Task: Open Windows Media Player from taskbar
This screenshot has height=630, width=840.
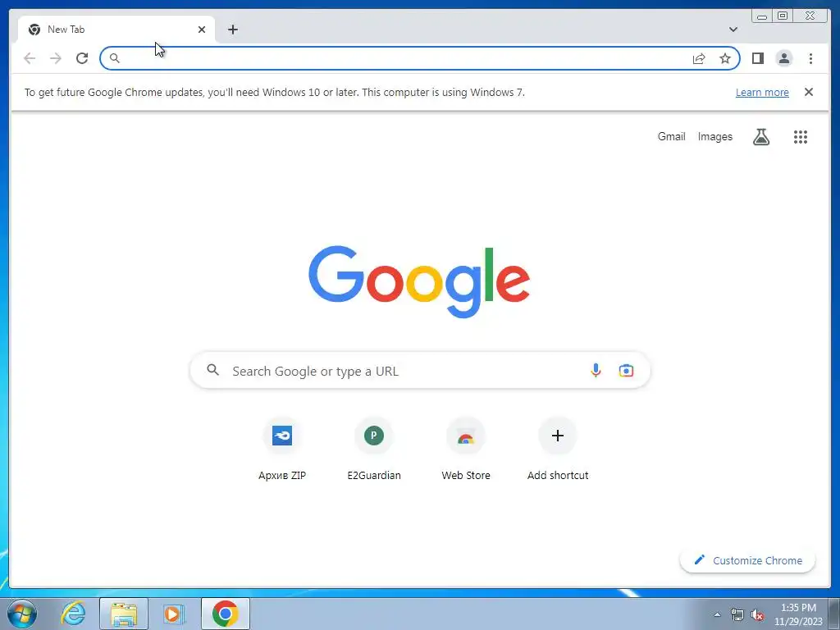Action: 174,614
